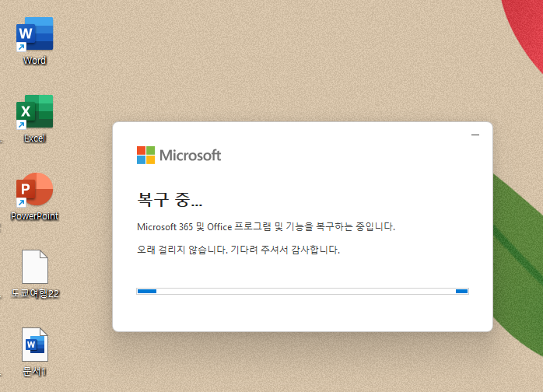Click the text 'Microsoft 365 및 Office 프로그램'
This screenshot has width=543, height=392.
pyautogui.click(x=204, y=227)
